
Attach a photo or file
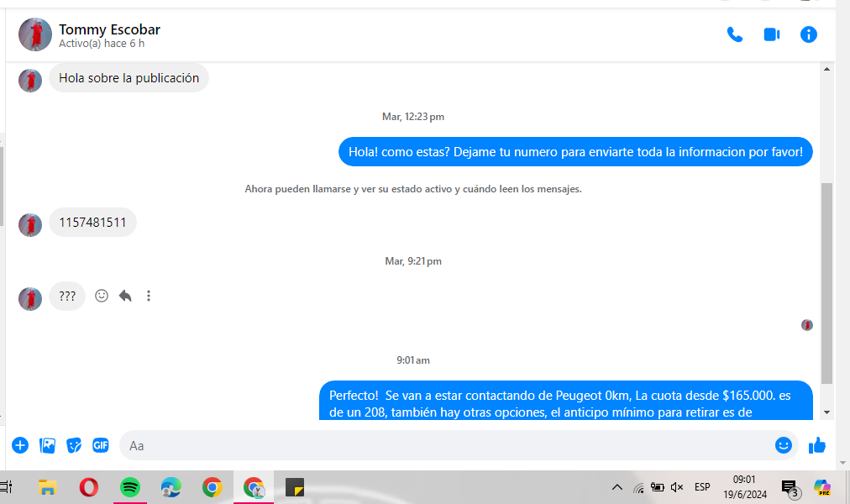[48, 445]
